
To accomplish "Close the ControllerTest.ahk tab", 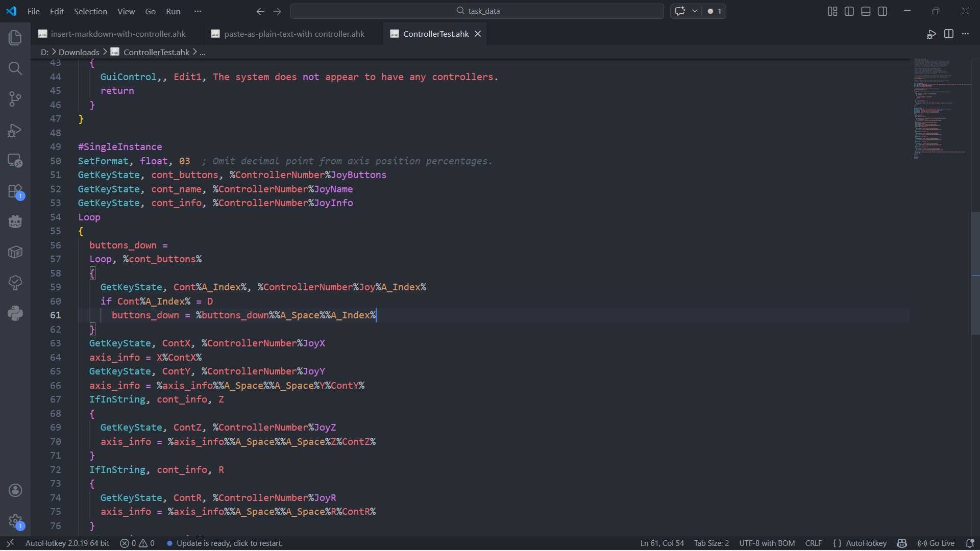I will pos(478,34).
